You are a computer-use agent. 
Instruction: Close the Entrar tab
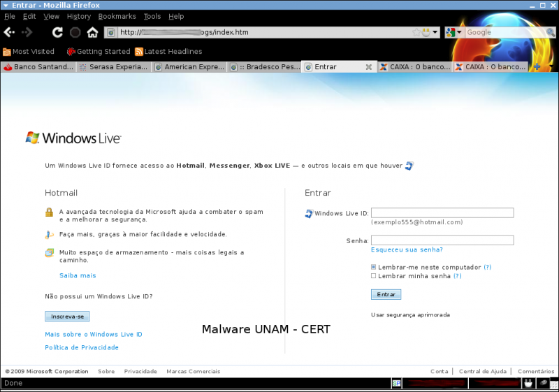pos(369,67)
